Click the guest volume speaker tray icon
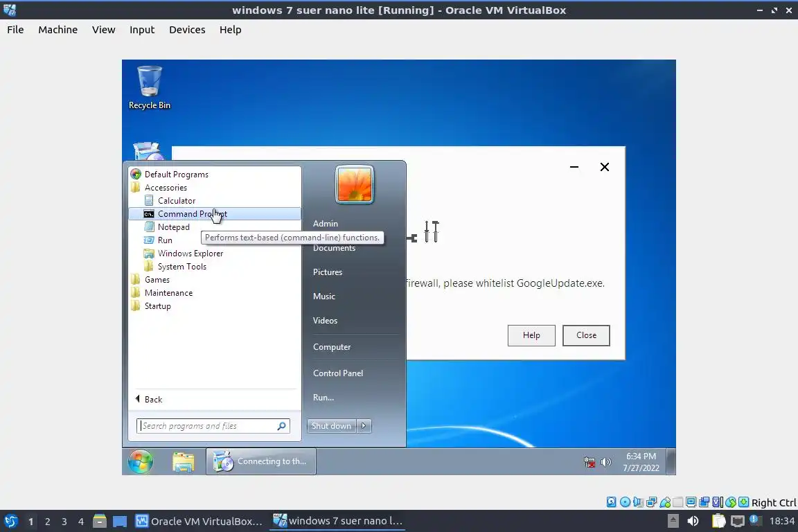798x532 pixels. coord(605,462)
